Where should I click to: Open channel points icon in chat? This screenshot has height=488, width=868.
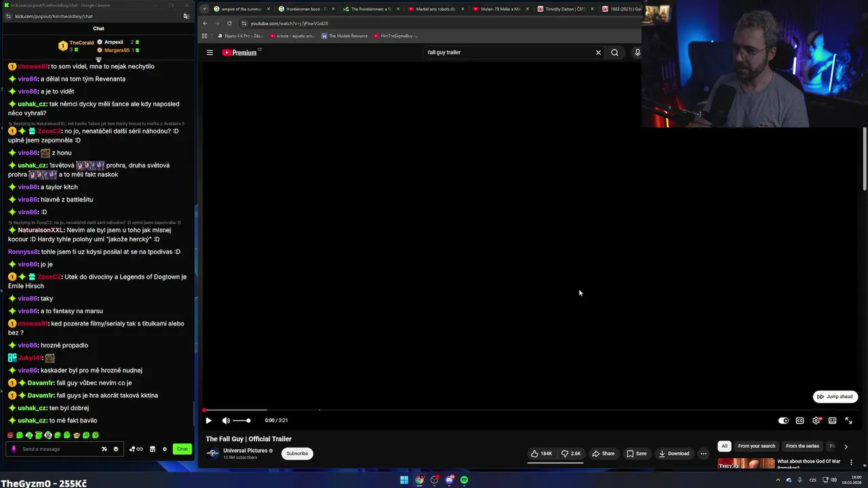136,449
